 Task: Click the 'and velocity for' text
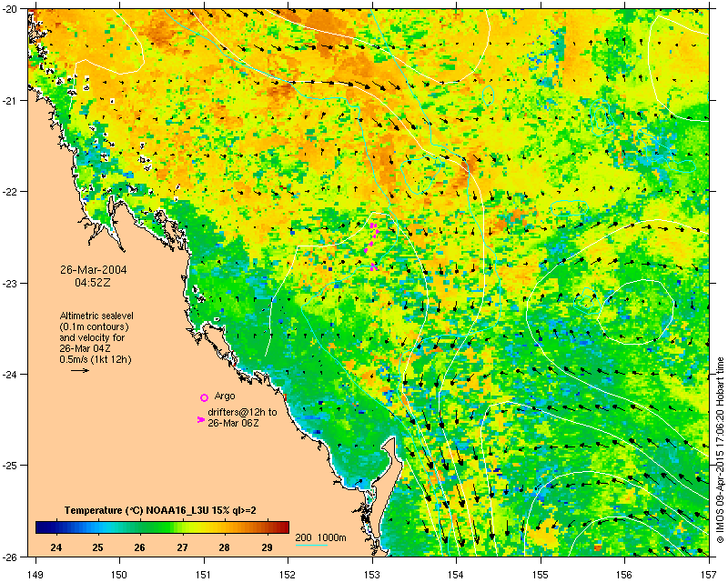(92, 337)
